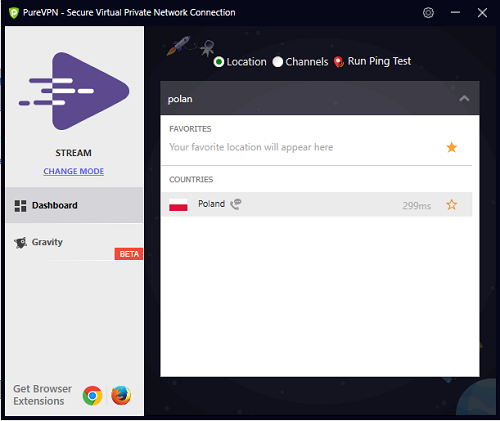Open Firefox browser extension icon
The width and height of the screenshot is (500, 421).
[121, 396]
